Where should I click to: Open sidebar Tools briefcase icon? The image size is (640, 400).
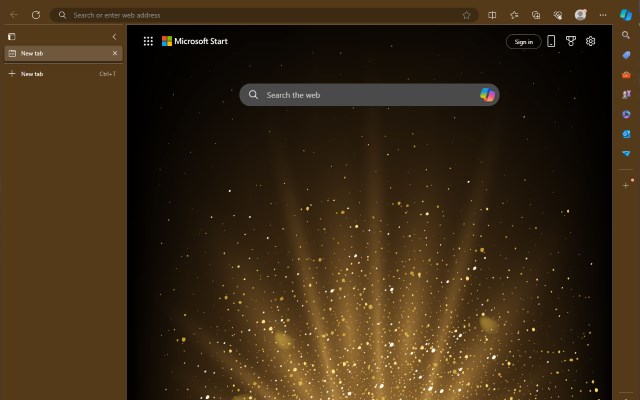626,75
